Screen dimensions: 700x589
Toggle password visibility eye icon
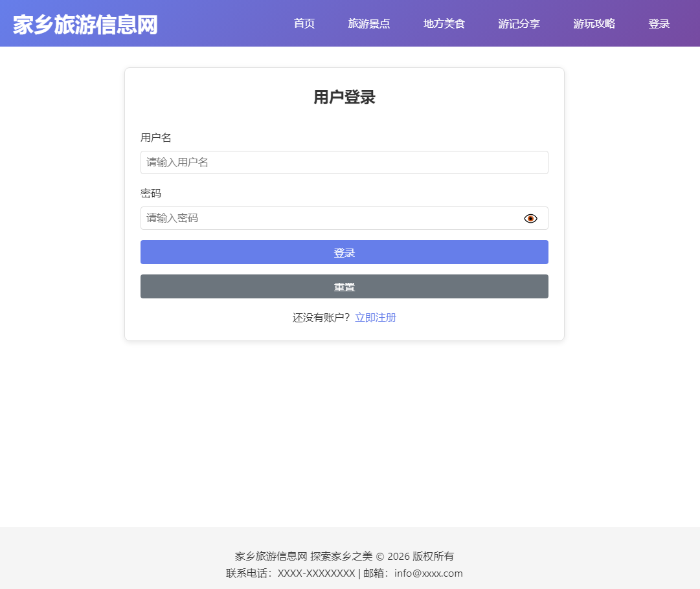coord(530,218)
